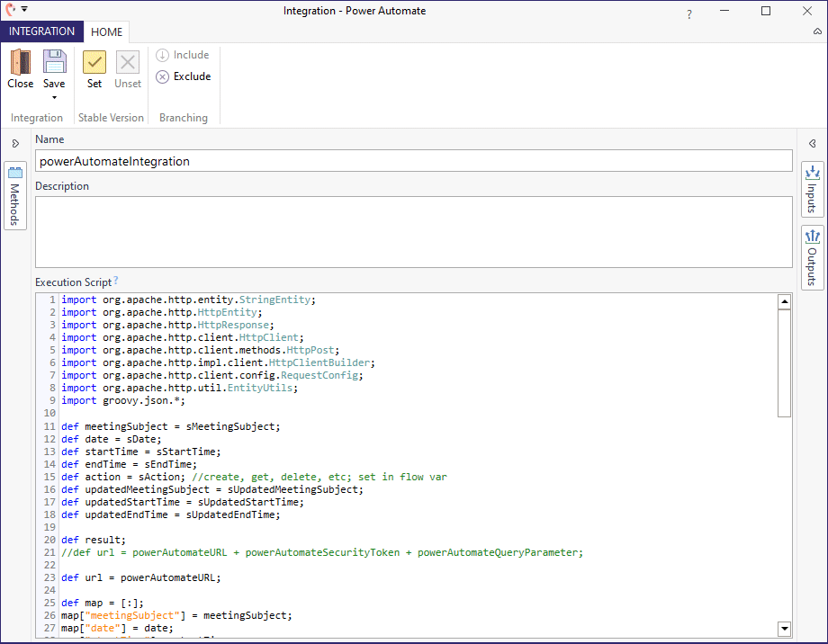Switch to the HOME ribbon tab
Image resolution: width=828 pixels, height=644 pixels.
click(107, 32)
